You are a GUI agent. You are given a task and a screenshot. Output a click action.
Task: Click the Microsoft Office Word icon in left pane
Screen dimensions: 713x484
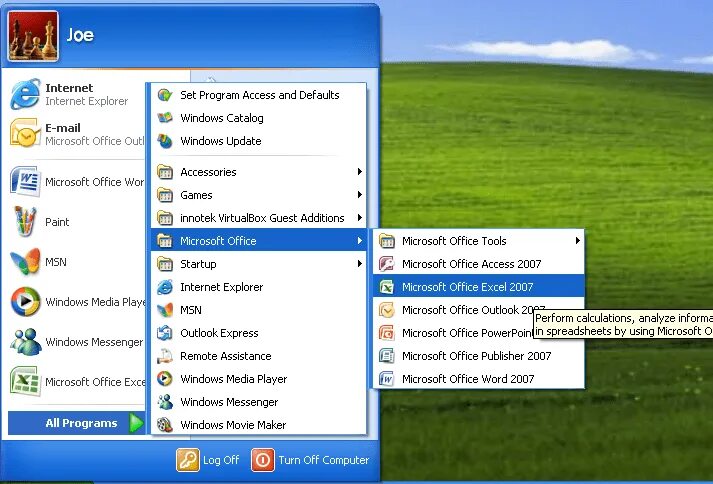point(25,182)
